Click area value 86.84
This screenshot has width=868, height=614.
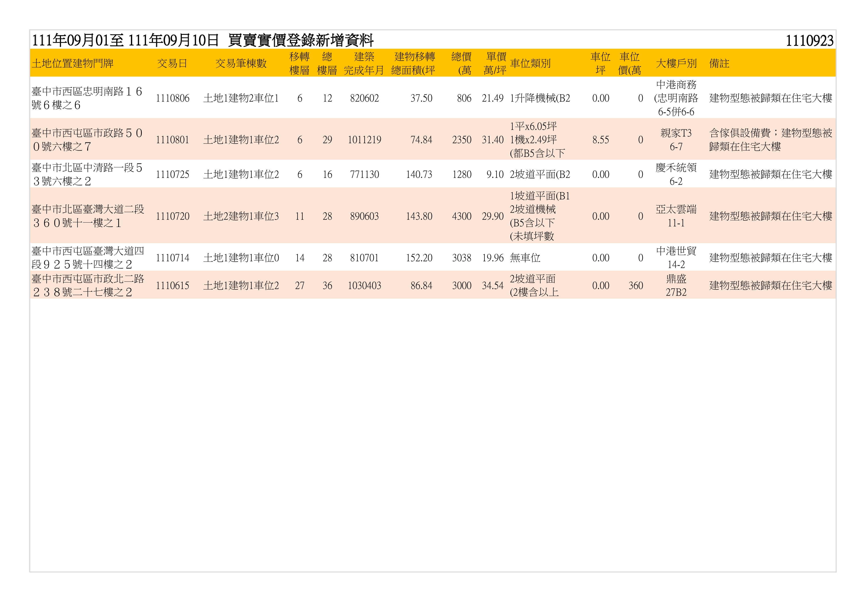422,285
